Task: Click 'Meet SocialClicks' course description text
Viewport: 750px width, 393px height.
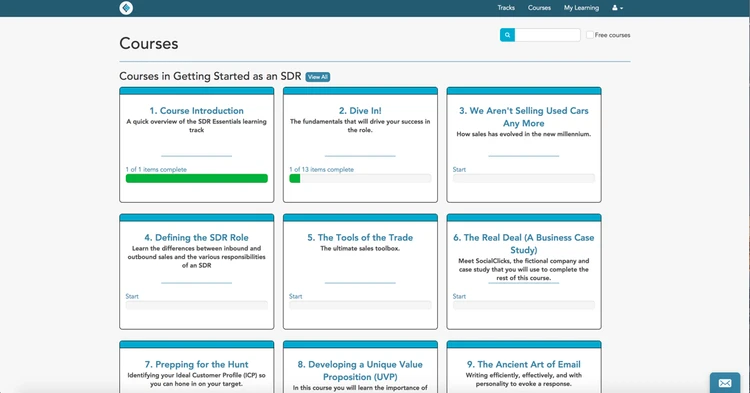Action: click(524, 270)
